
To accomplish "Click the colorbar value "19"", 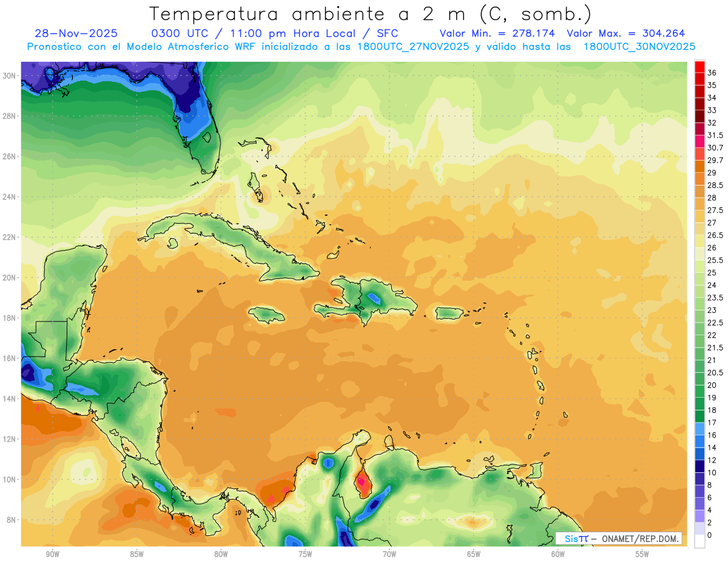I will [x=712, y=398].
